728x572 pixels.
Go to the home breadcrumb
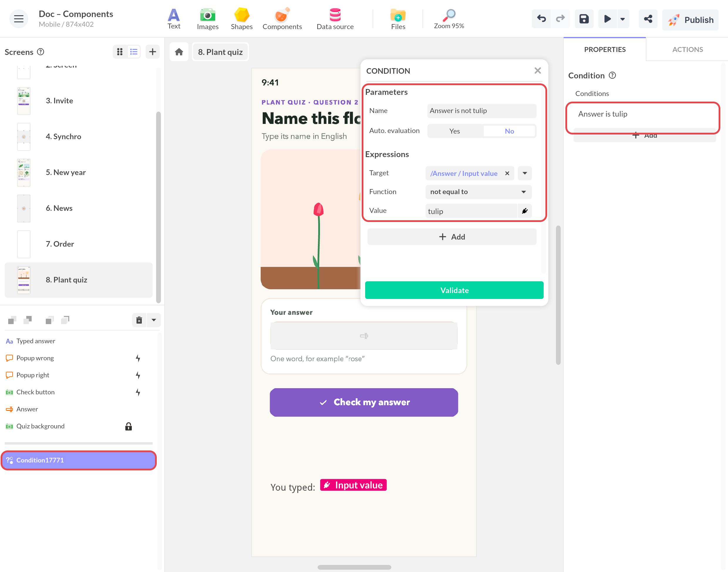click(179, 52)
